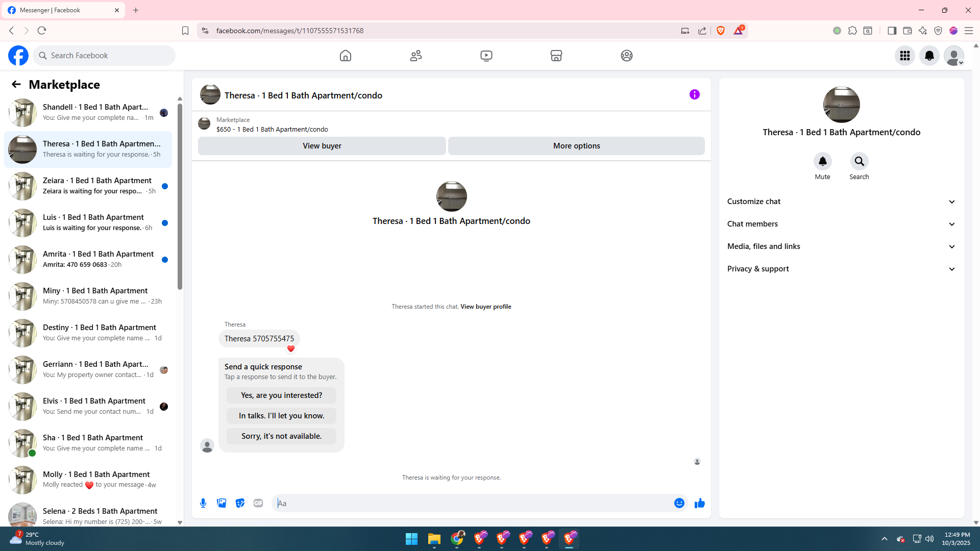The image size is (980, 551).
Task: Click the chat list scrollbar
Action: tap(180, 196)
